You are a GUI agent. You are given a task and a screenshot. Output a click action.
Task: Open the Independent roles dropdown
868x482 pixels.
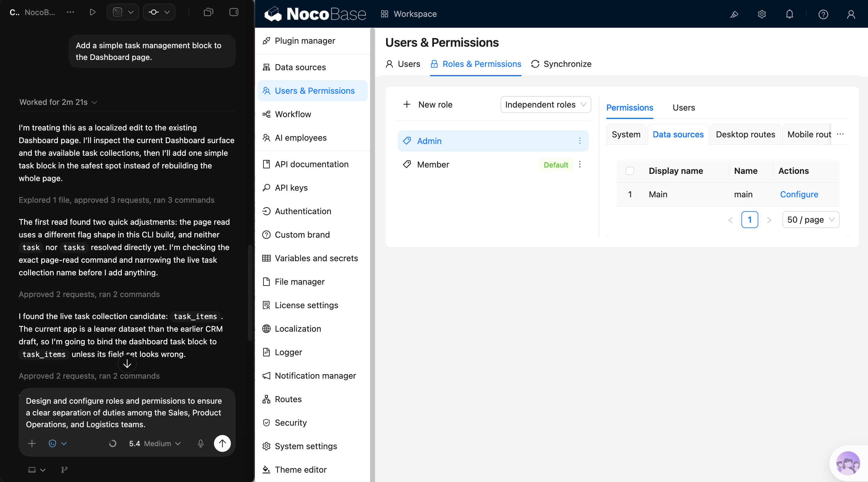point(545,105)
